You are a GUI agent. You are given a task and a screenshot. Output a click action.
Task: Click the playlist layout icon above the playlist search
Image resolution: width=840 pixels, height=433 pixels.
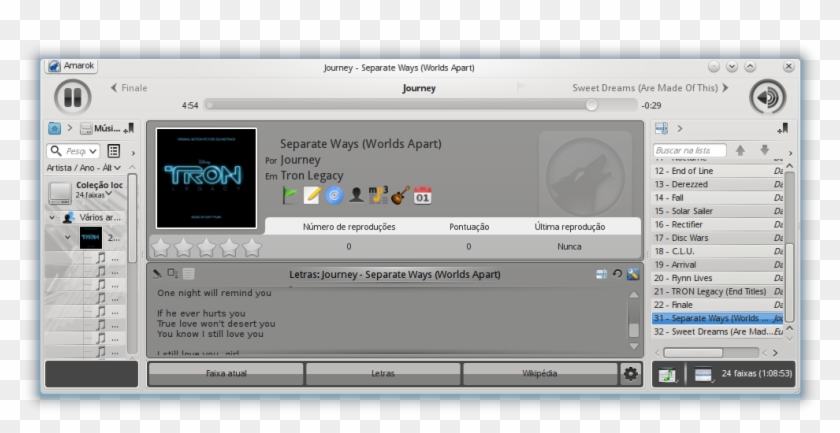[x=662, y=128]
